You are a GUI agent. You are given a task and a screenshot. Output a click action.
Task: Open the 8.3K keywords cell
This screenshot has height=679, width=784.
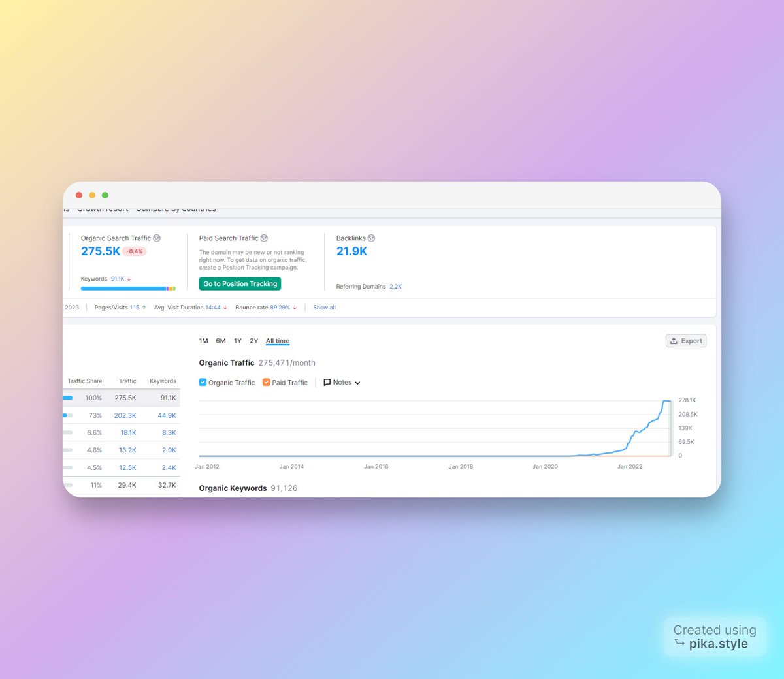coord(169,433)
